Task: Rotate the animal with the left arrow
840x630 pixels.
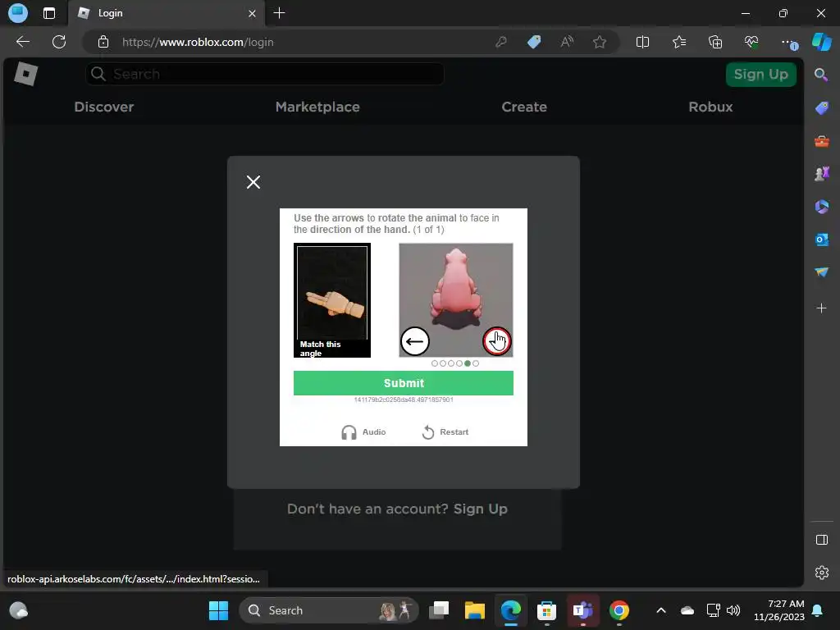Action: [x=414, y=341]
